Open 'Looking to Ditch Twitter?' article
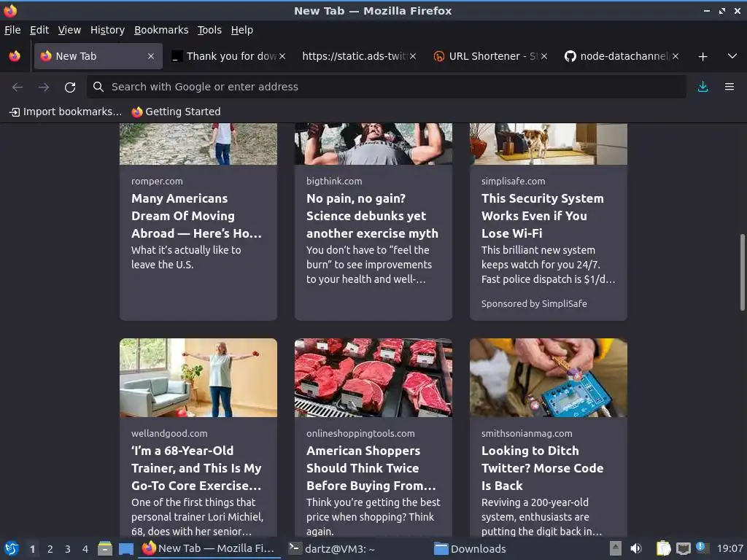The width and height of the screenshot is (747, 560). (543, 468)
